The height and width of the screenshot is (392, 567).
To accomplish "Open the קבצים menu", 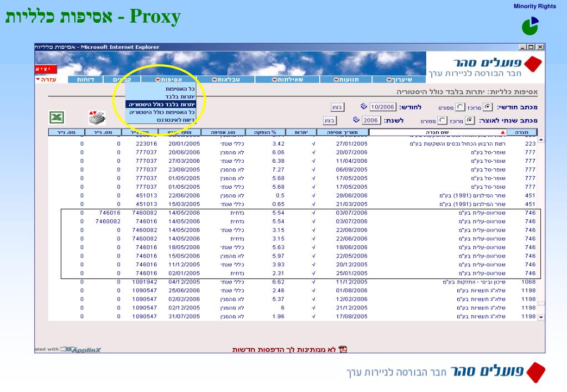I will [122, 80].
